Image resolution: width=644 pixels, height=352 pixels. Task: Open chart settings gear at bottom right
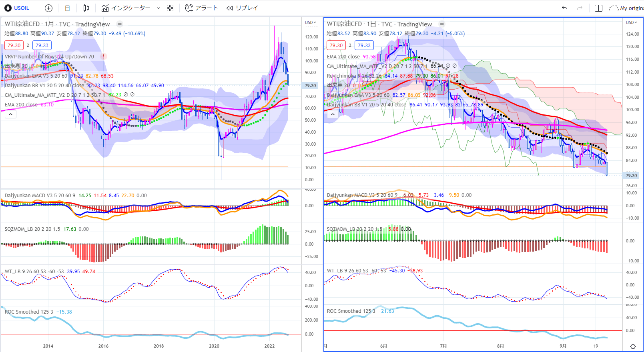pyautogui.click(x=633, y=346)
